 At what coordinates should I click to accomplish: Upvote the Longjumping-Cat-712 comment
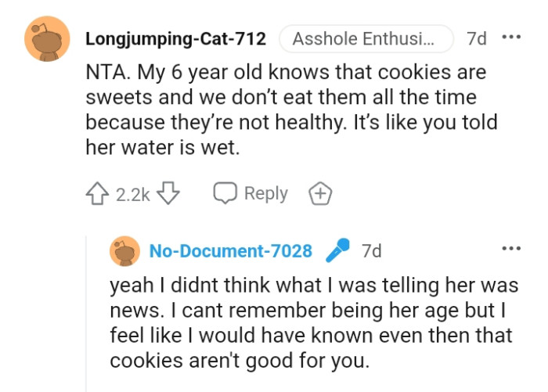(x=97, y=193)
